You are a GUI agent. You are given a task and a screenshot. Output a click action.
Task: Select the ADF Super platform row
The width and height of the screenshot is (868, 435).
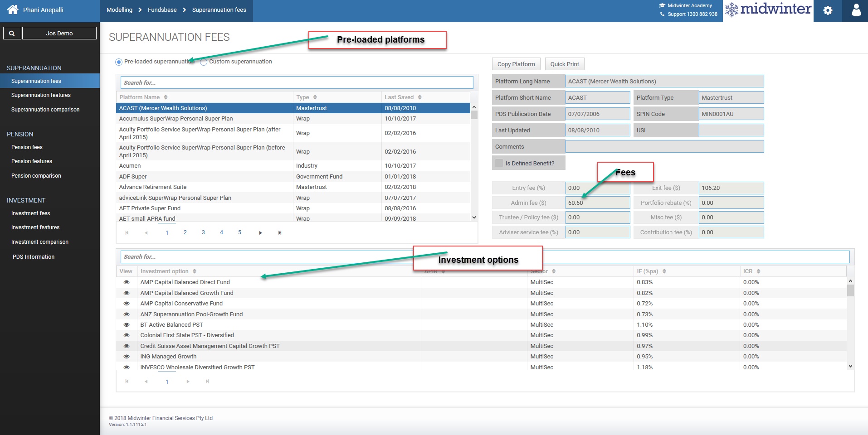pyautogui.click(x=293, y=177)
